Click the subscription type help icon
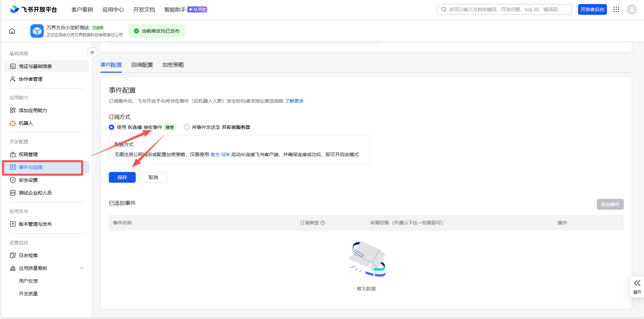This screenshot has height=319, width=644. [323, 223]
